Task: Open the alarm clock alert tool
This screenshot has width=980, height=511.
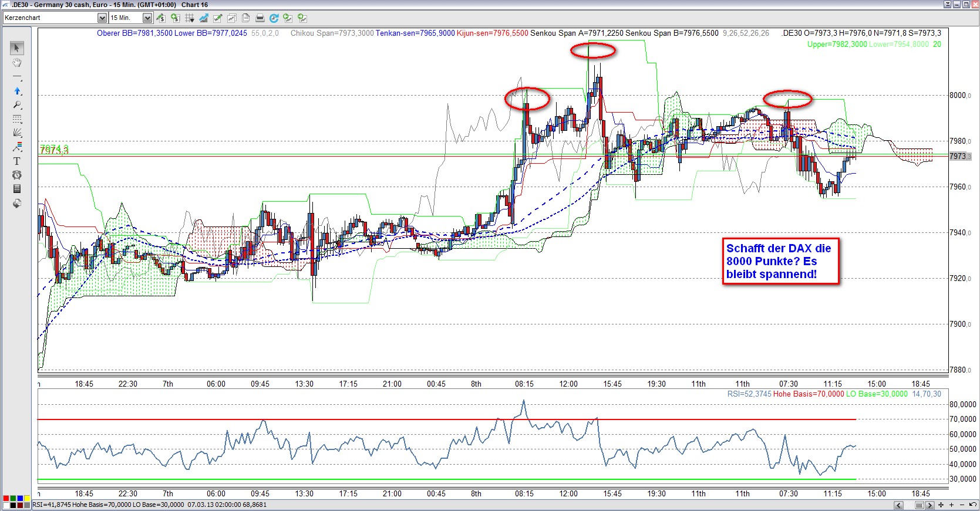Action: click(16, 175)
